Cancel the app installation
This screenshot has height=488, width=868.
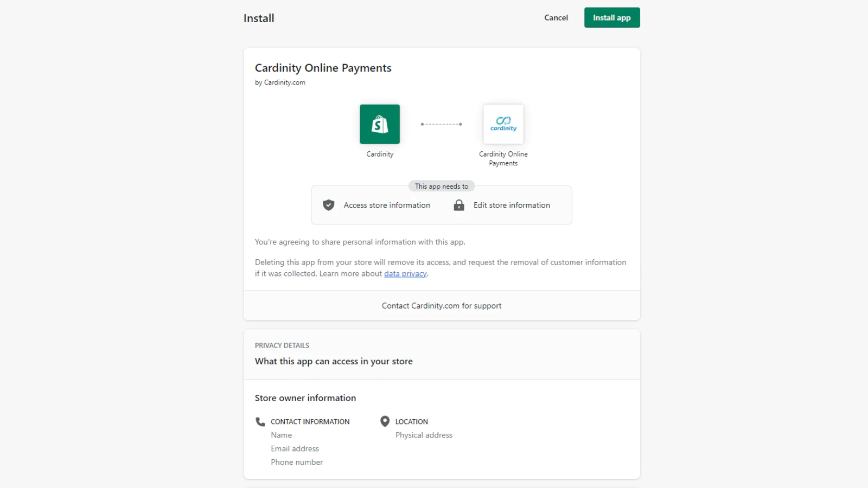point(556,17)
